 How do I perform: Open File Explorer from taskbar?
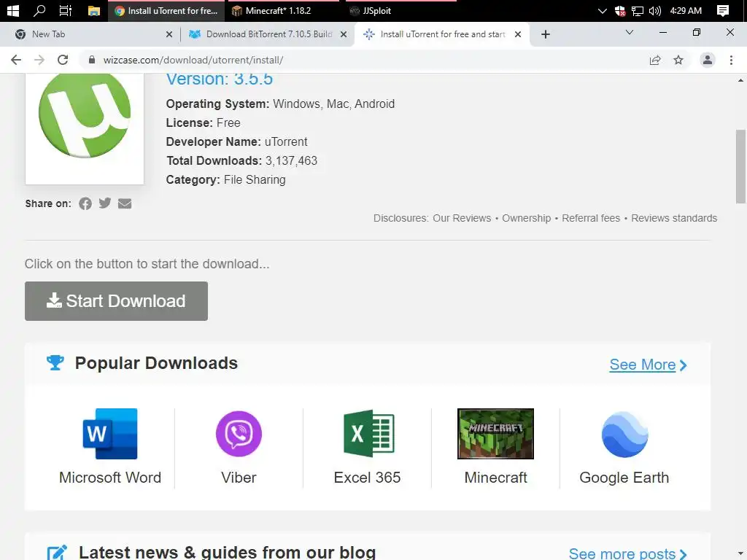coord(94,11)
